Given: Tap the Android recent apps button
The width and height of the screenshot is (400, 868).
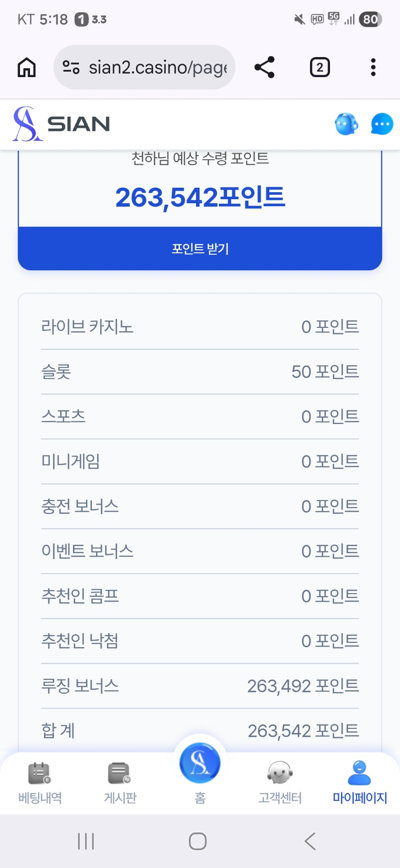Looking at the screenshot, I should click(86, 841).
